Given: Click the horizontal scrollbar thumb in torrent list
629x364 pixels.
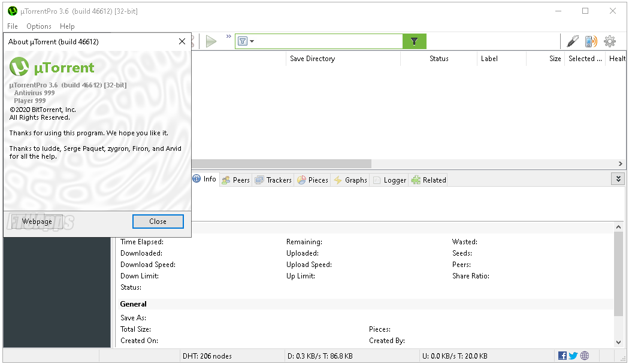Looking at the screenshot, I should click(281, 163).
